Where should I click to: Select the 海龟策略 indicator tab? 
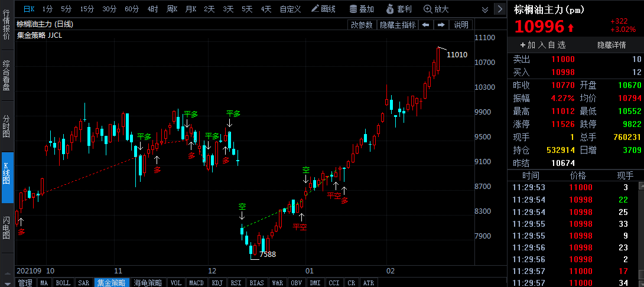coord(148,282)
